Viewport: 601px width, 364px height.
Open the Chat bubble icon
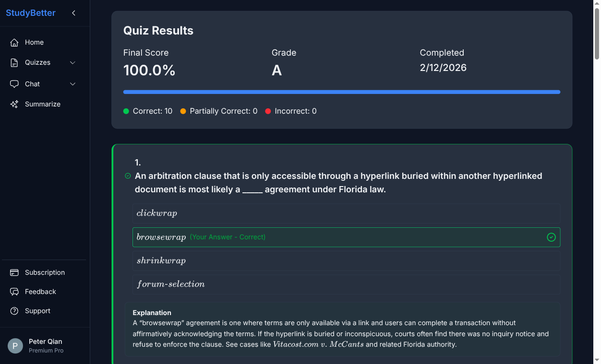click(x=14, y=83)
